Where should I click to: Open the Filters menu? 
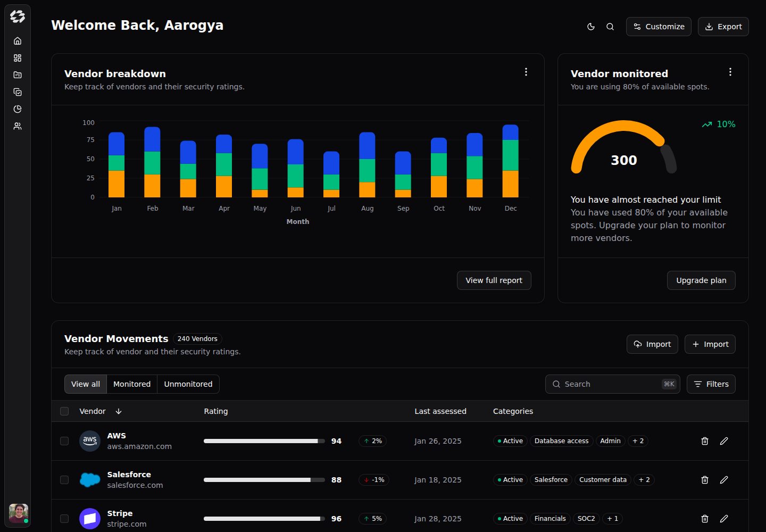711,384
